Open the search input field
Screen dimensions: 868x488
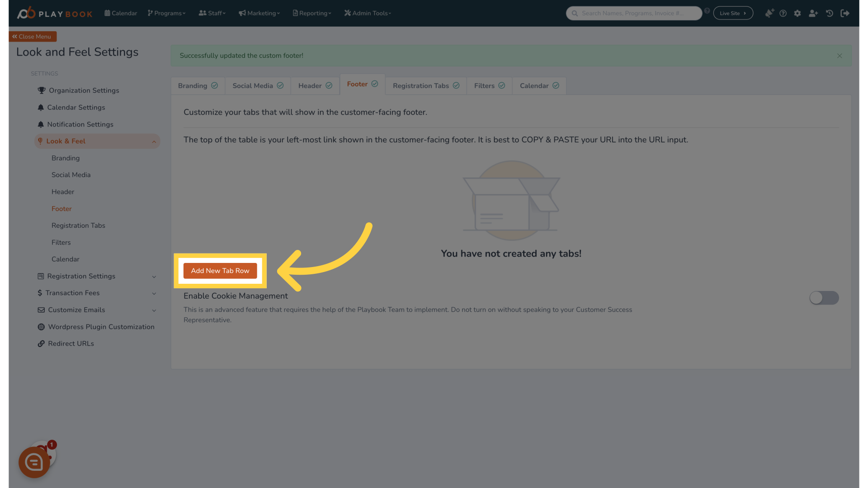(635, 13)
